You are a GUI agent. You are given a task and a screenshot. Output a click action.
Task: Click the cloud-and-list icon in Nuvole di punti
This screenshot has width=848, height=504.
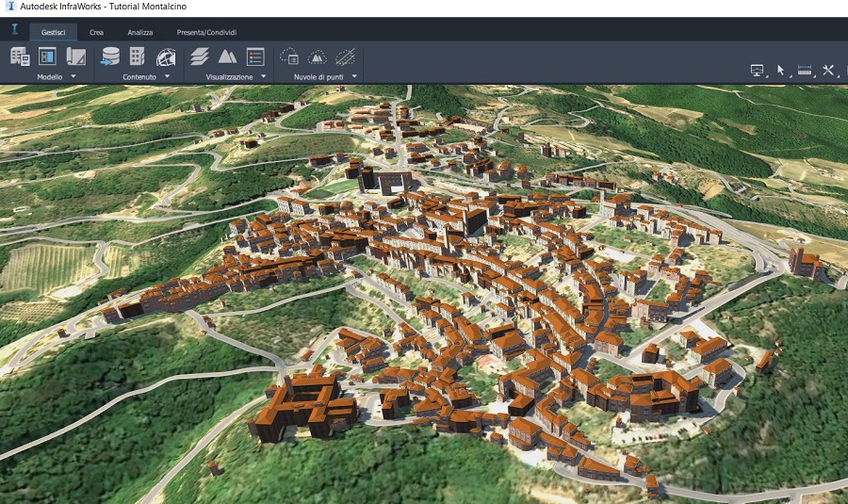tap(289, 57)
